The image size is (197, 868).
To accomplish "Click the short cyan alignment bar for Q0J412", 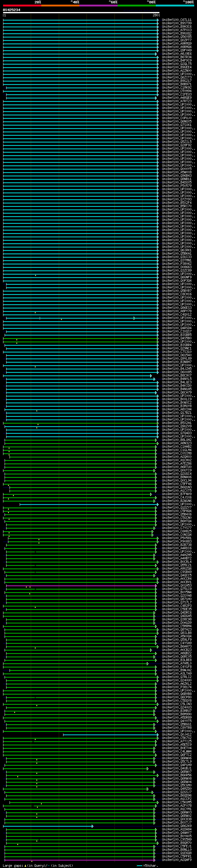I will click(x=111, y=735).
